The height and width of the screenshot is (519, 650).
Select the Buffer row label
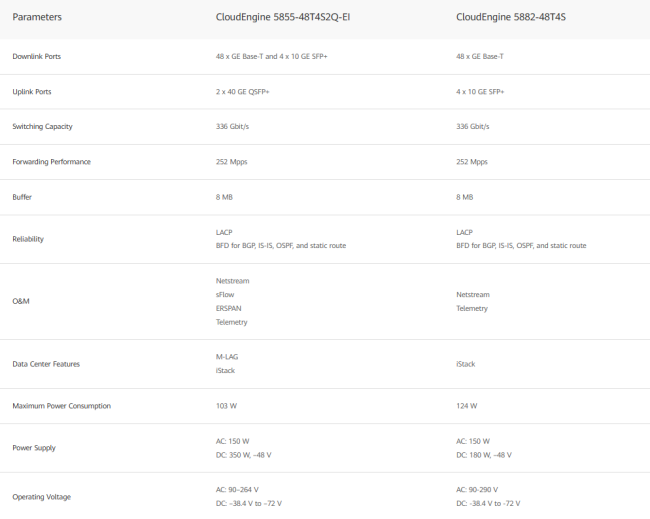(22, 197)
